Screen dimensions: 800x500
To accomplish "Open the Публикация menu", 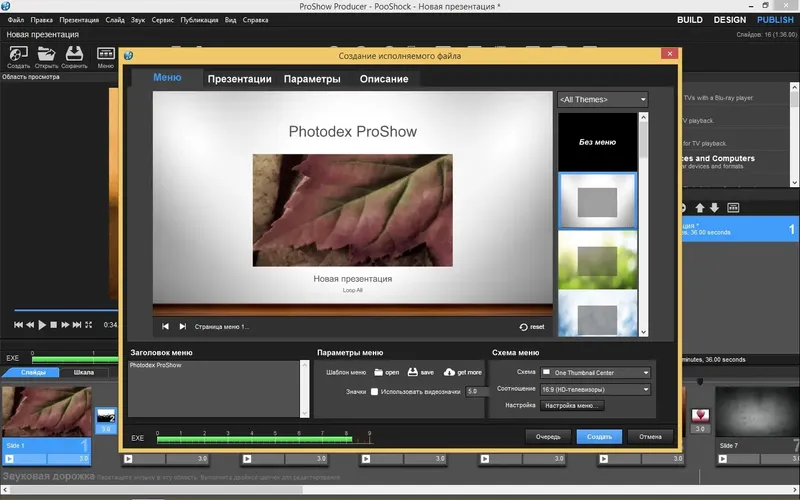I will coord(199,20).
